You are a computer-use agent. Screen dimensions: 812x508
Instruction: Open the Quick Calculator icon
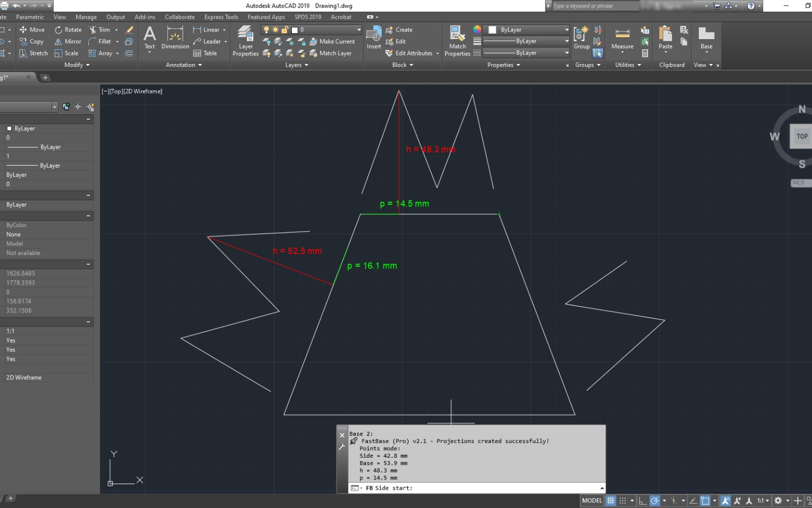[x=645, y=53]
